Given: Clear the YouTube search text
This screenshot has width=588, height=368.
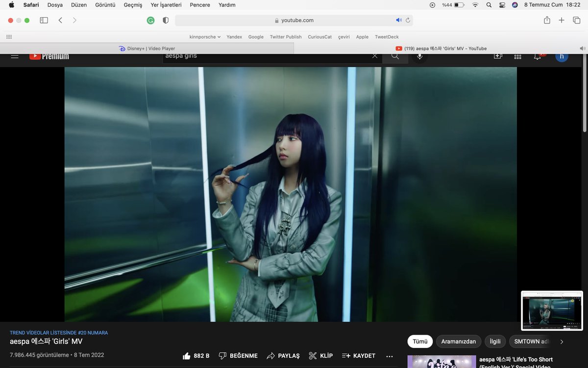Looking at the screenshot, I should pyautogui.click(x=375, y=56).
